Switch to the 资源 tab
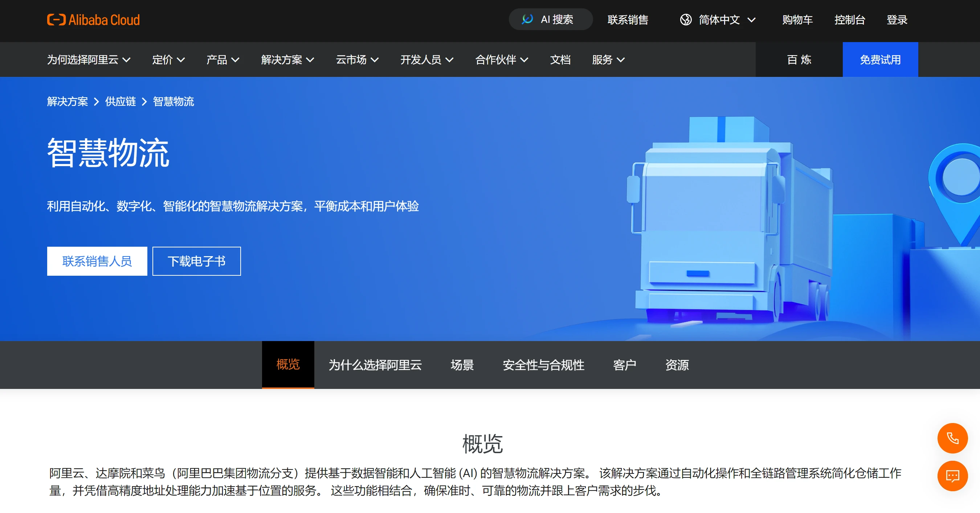The image size is (980, 513). 677,365
